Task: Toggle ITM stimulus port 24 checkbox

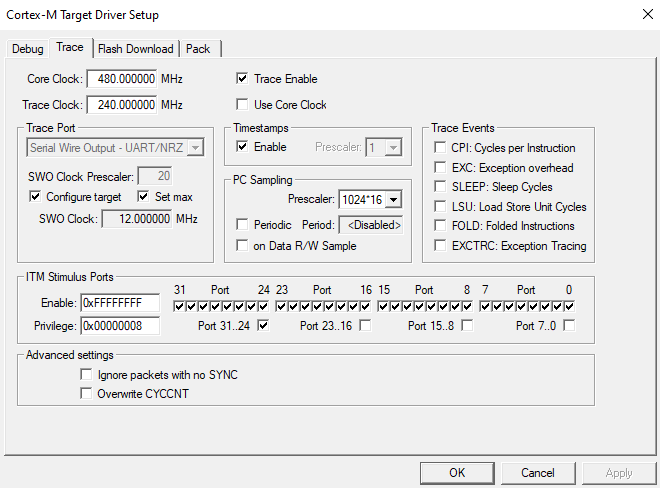Action: (263, 306)
